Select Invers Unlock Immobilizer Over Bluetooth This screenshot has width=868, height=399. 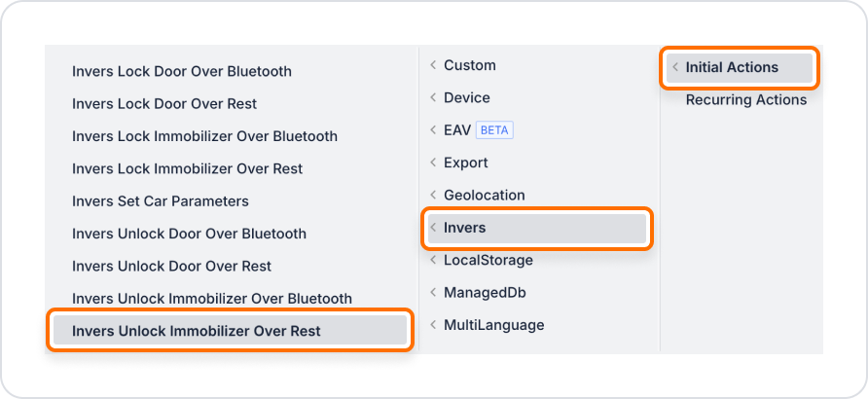(x=212, y=299)
